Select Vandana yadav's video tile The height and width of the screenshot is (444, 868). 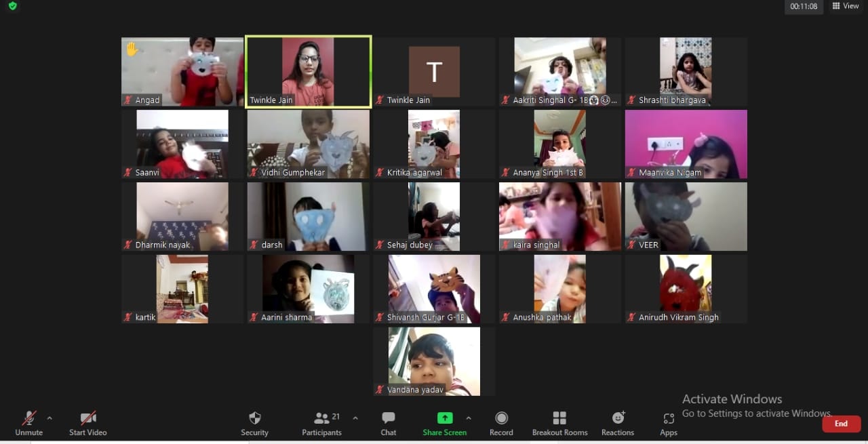(x=434, y=362)
